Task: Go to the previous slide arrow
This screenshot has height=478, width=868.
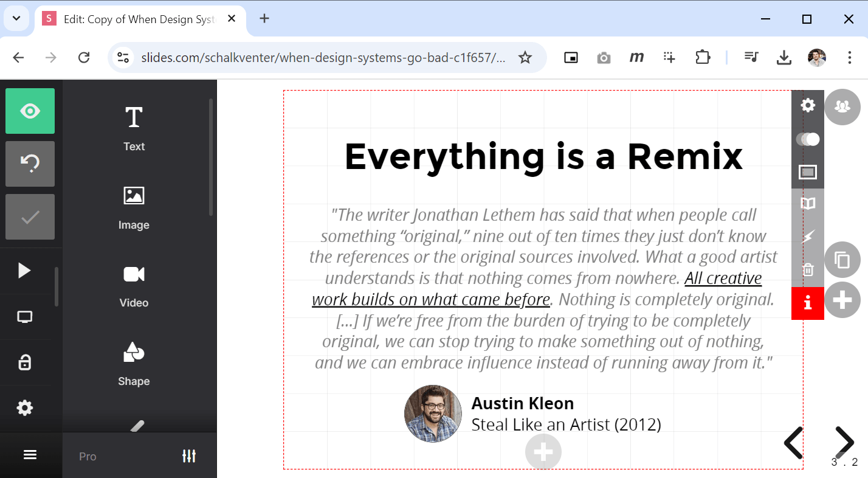Action: click(794, 443)
